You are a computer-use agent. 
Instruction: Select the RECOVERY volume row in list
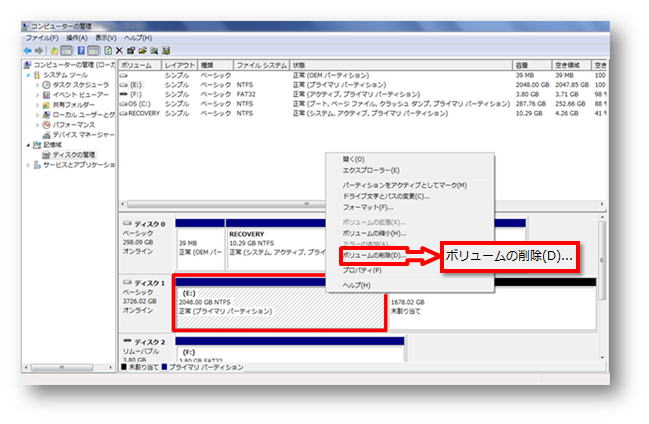pos(363,113)
